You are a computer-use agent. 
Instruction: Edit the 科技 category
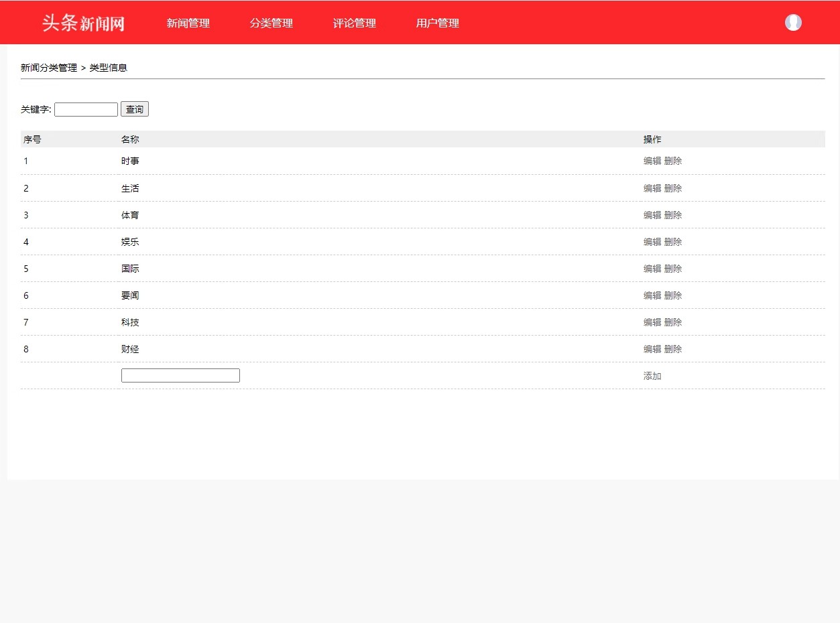click(652, 322)
